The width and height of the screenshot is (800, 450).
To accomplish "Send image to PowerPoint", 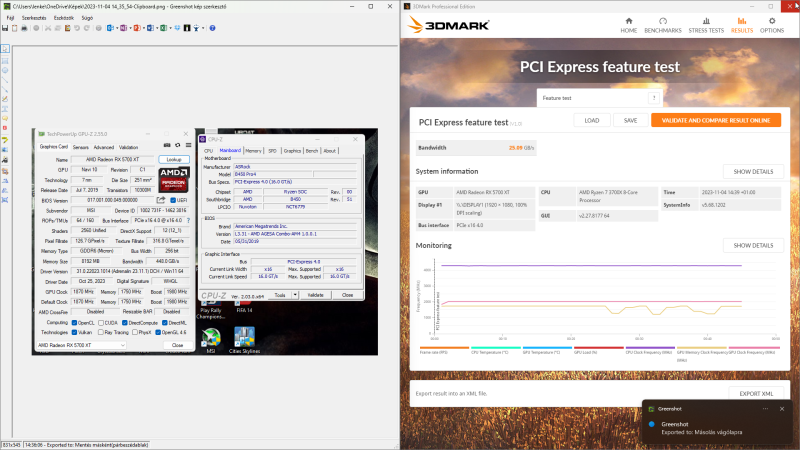I will pos(137,28).
